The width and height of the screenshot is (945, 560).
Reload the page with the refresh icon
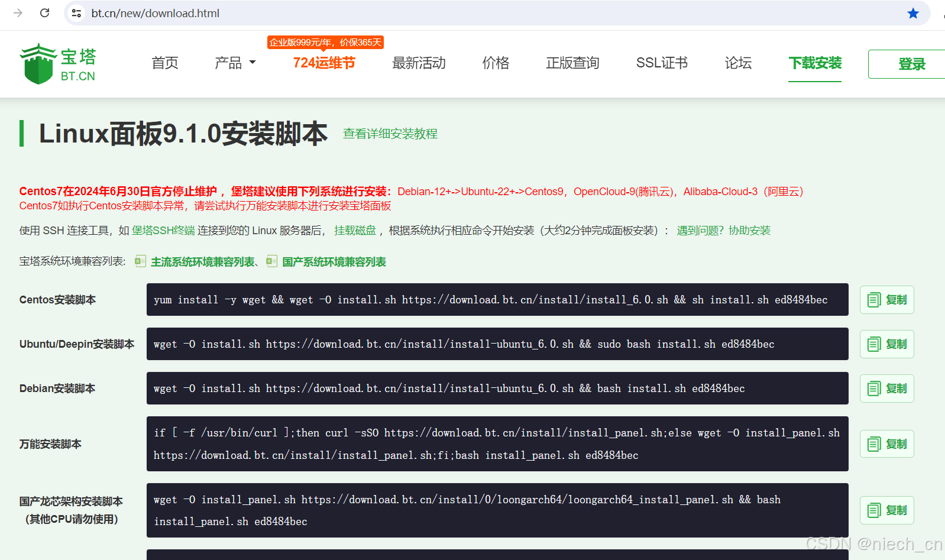(44, 13)
